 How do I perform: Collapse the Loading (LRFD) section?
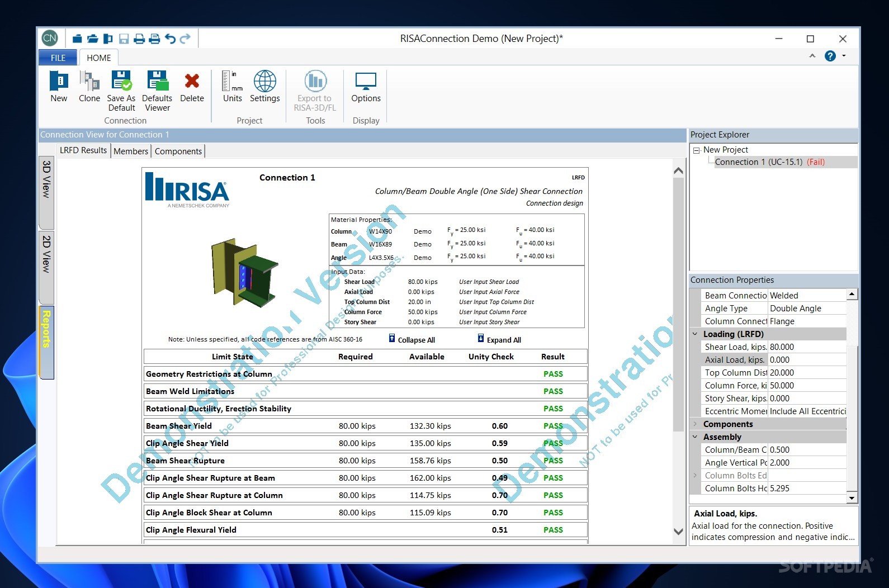[695, 334]
